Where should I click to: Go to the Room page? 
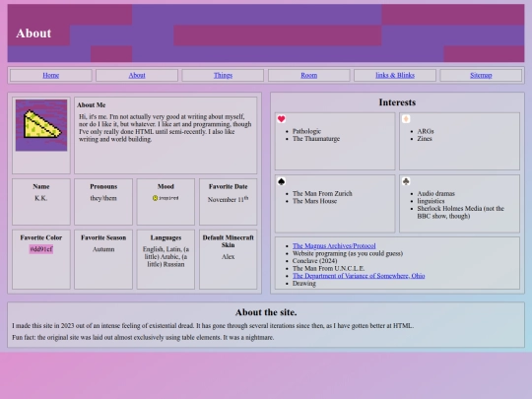pos(308,75)
